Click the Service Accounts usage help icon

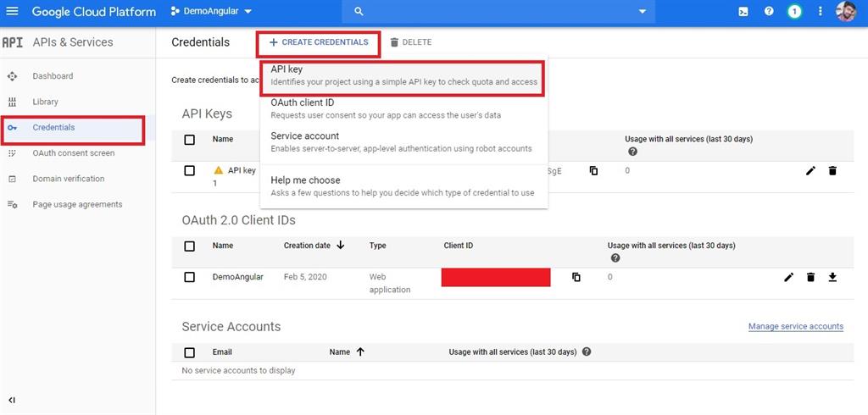coord(587,351)
